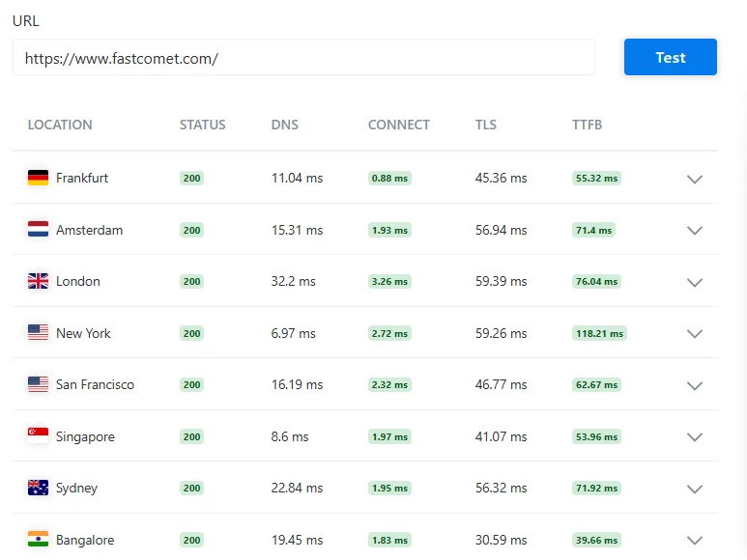
Task: Click the Indian flag icon for Bangalore
Action: click(x=38, y=539)
